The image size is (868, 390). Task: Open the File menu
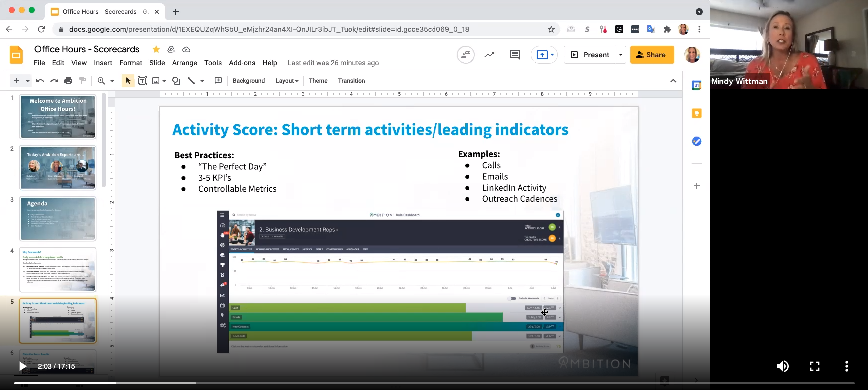[39, 63]
